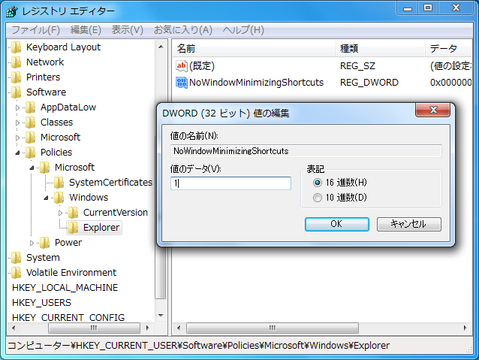
Task: Click the Explorer folder icon
Action: click(x=73, y=228)
